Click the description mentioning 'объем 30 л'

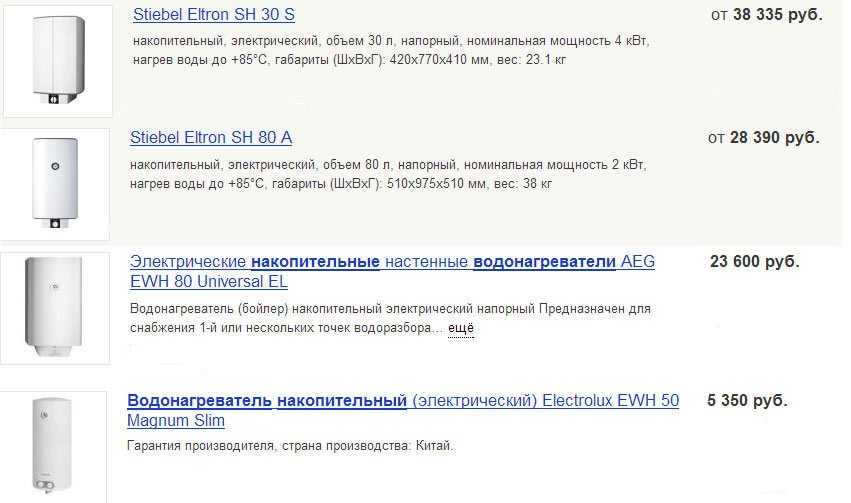pos(391,50)
